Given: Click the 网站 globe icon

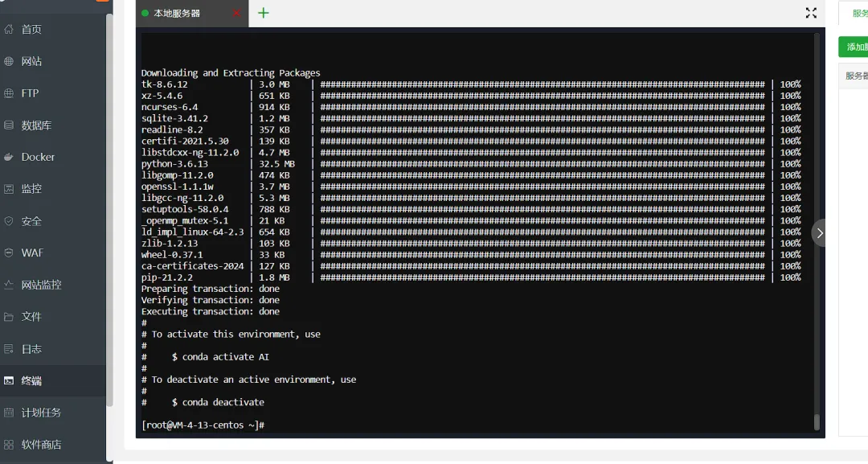Looking at the screenshot, I should (9, 61).
